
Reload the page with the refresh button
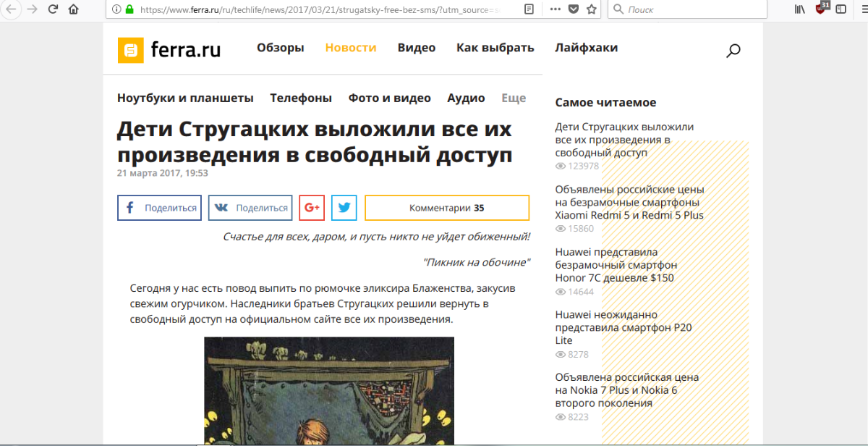click(53, 9)
